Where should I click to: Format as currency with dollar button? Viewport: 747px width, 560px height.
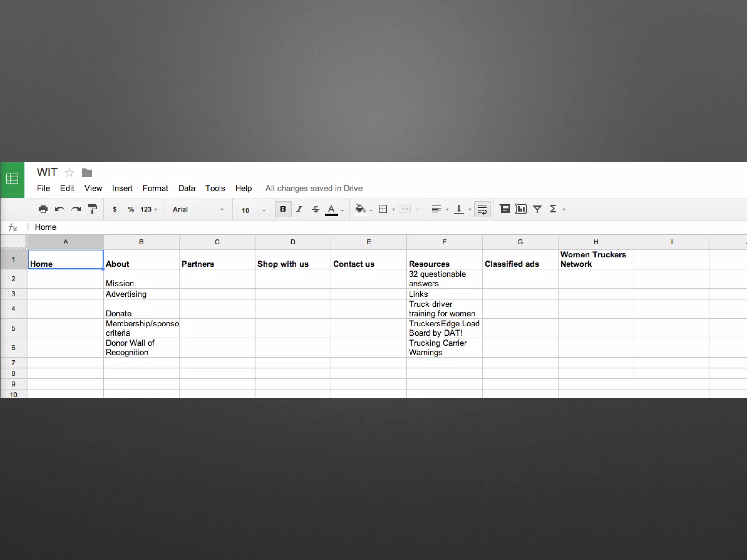pyautogui.click(x=115, y=209)
